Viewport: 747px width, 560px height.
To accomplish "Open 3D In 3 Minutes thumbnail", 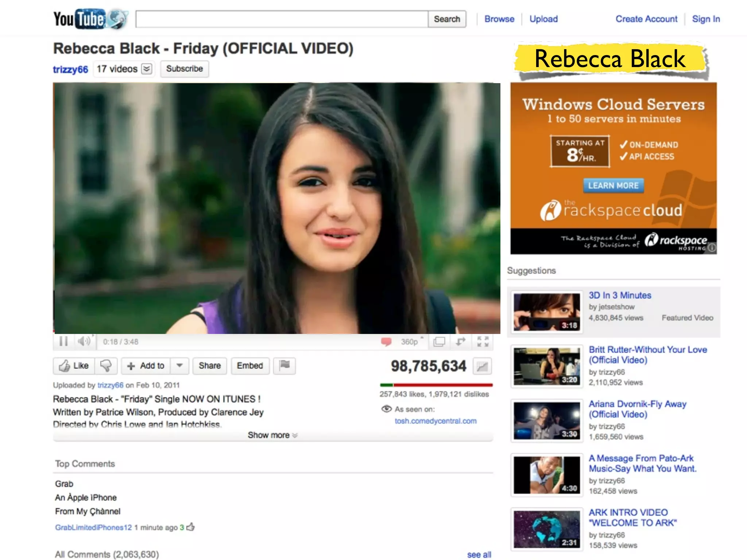I will [547, 312].
